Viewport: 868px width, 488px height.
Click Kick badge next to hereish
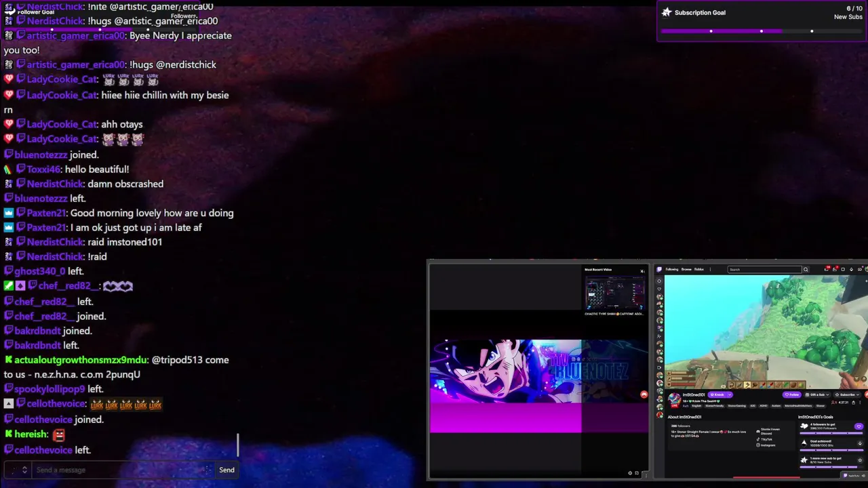(x=8, y=434)
